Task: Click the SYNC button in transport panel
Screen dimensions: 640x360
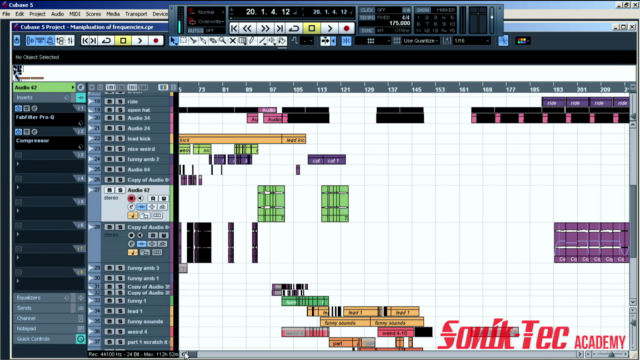Action: point(367,31)
